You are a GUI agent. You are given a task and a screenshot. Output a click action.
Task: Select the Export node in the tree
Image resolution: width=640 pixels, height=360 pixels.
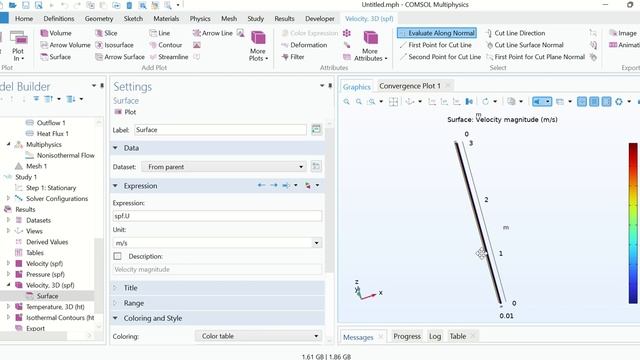coord(30,328)
